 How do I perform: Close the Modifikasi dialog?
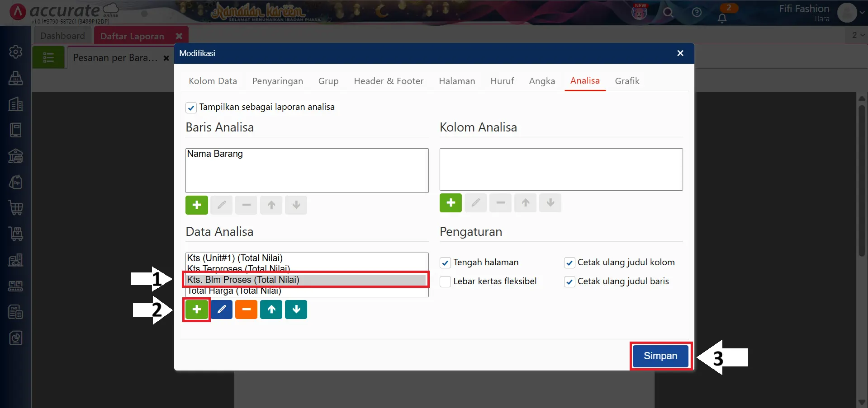(x=680, y=53)
